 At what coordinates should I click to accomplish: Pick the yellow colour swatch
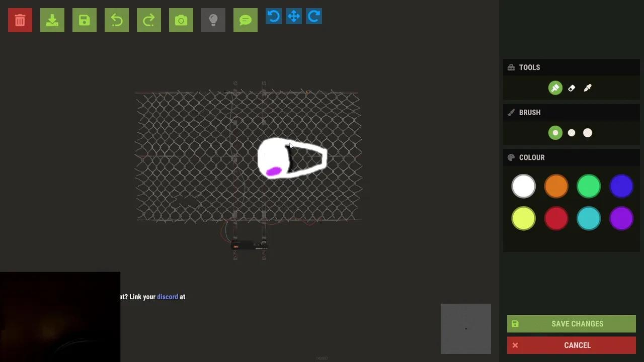524,219
